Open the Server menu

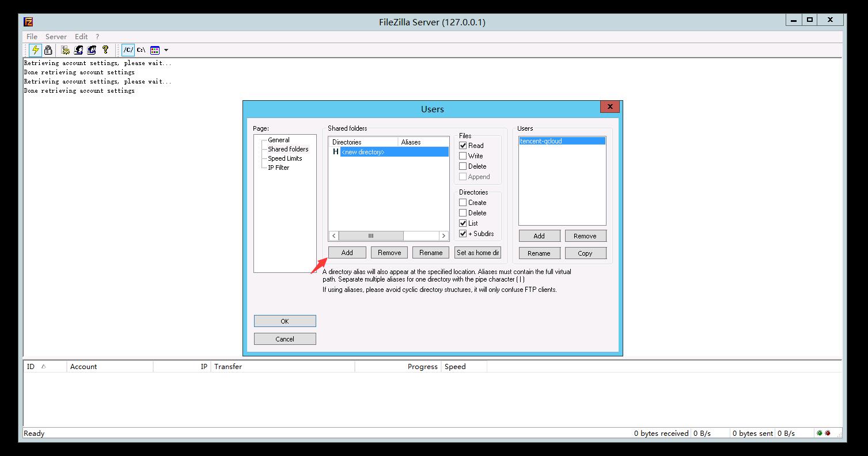[x=56, y=36]
